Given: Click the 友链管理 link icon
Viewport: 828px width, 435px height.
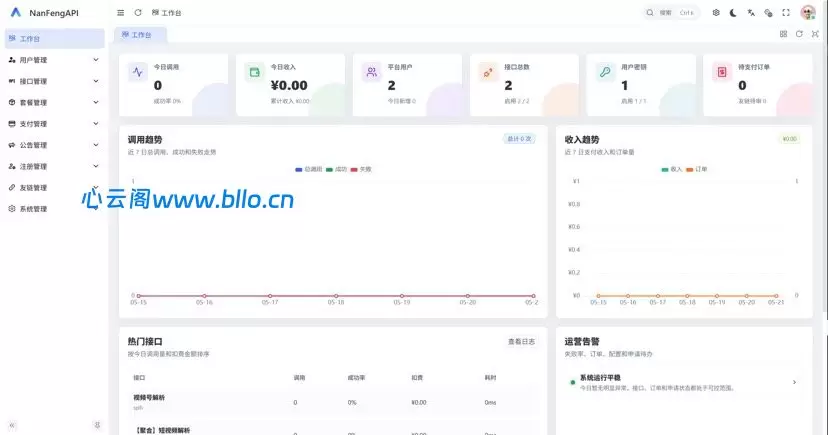Looking at the screenshot, I should (x=12, y=187).
